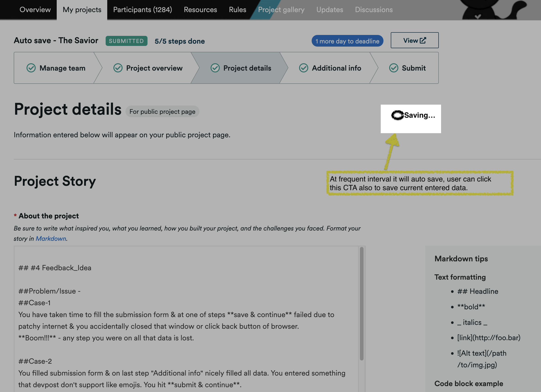The width and height of the screenshot is (541, 392).
Task: Click the Project overview checkmark icon
Action: tap(118, 68)
